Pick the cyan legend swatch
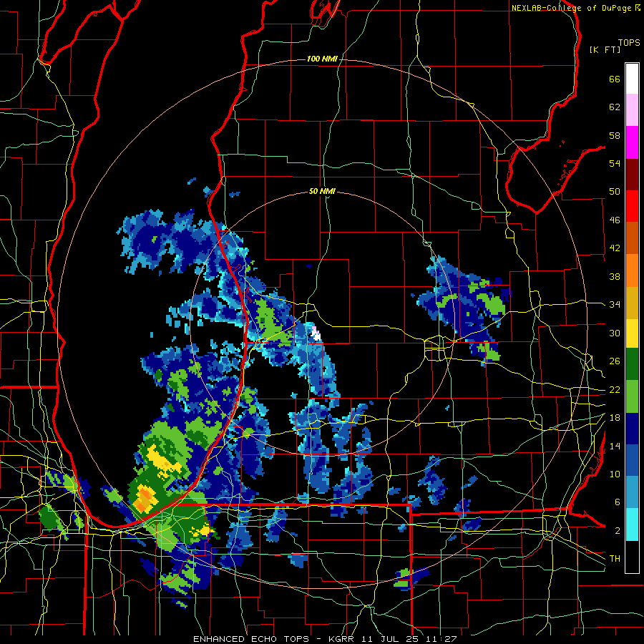The width and height of the screenshot is (644, 644). (x=632, y=525)
